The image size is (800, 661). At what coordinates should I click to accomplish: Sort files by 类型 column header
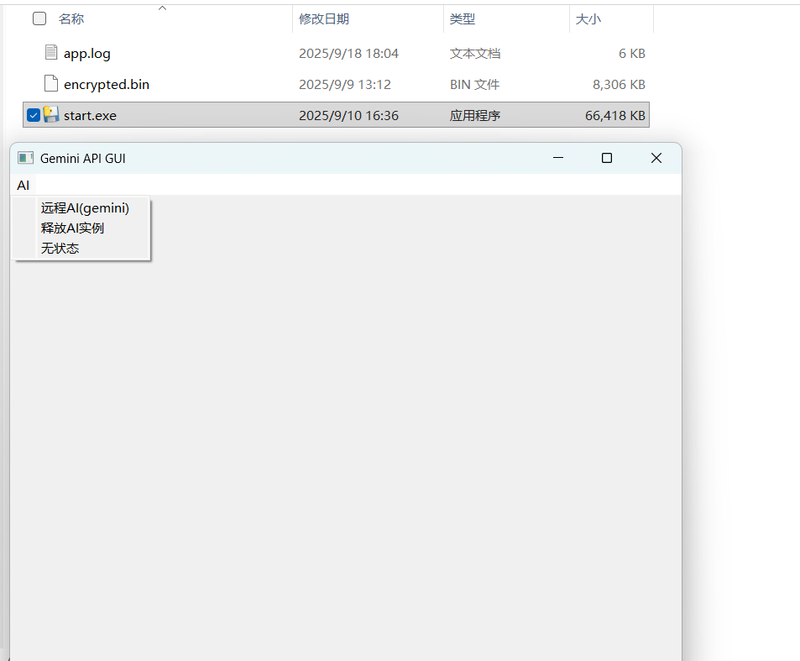(462, 19)
